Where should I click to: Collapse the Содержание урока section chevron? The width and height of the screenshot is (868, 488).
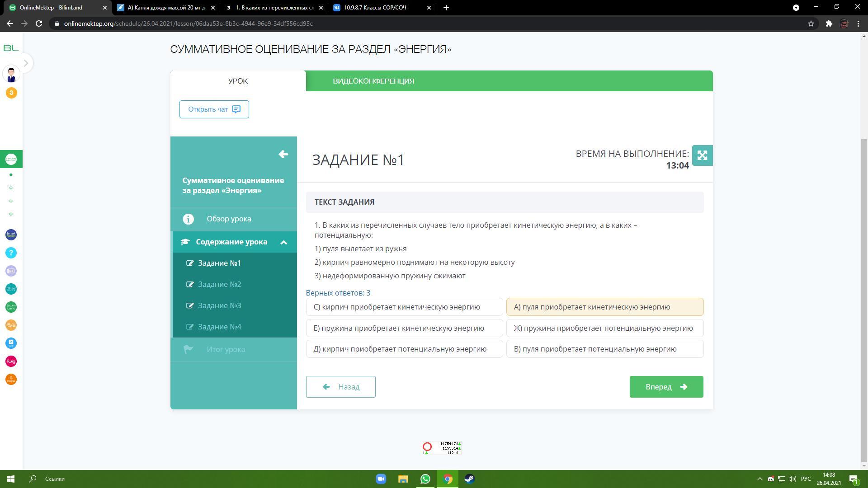coord(283,243)
